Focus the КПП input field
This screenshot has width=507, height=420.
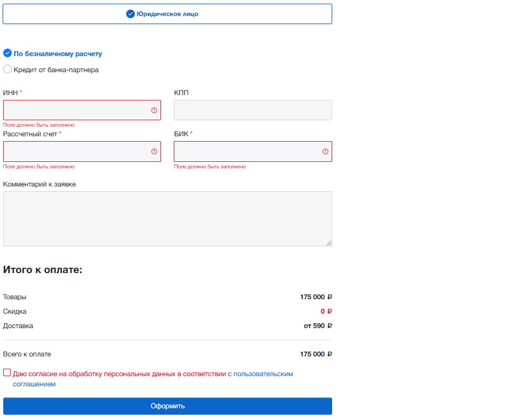253,110
